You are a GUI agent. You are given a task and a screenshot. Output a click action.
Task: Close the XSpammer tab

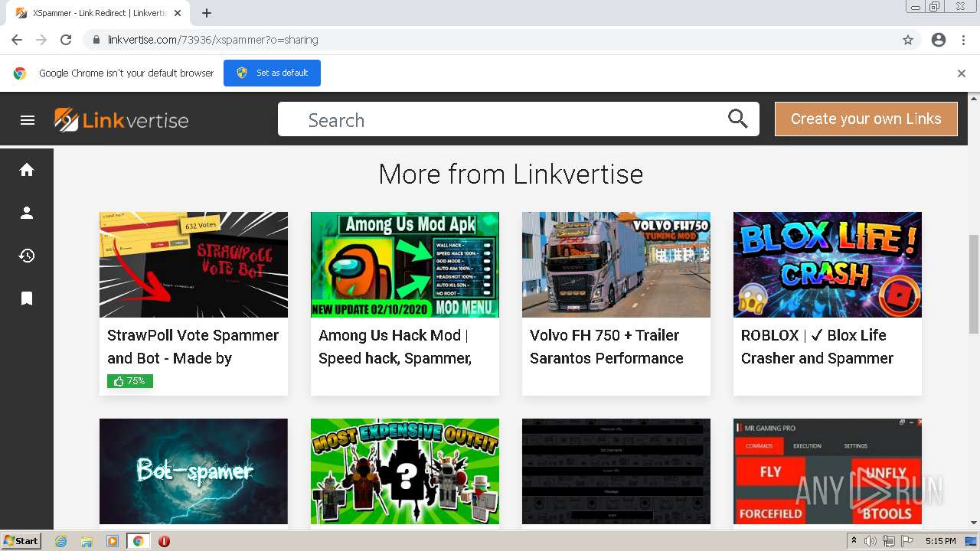(178, 13)
